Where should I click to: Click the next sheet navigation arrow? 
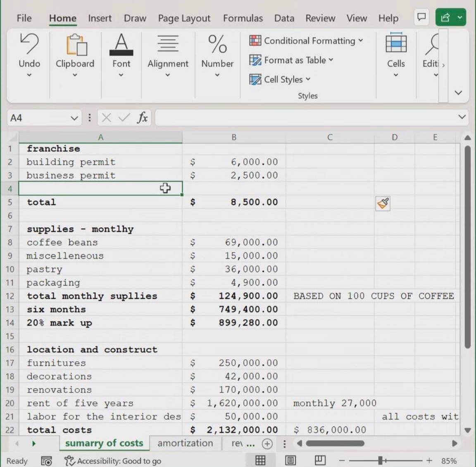(x=34, y=443)
